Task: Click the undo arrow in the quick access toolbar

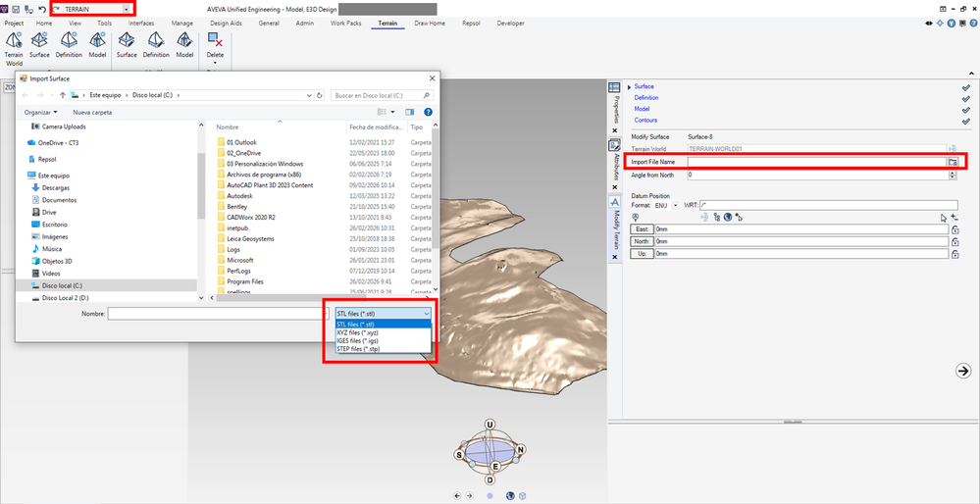Action: (x=42, y=9)
